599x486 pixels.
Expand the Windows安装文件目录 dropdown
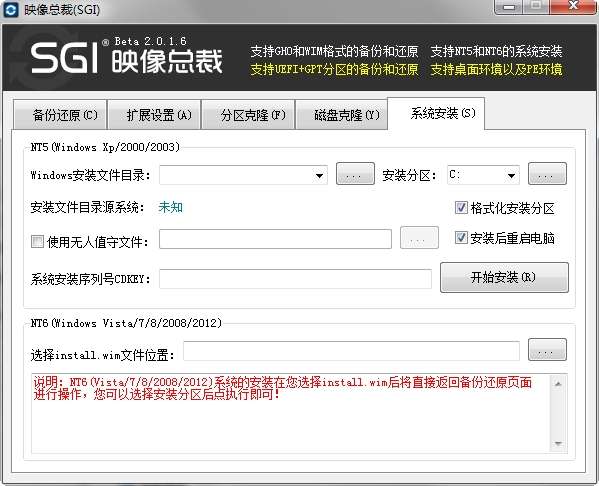[320, 176]
